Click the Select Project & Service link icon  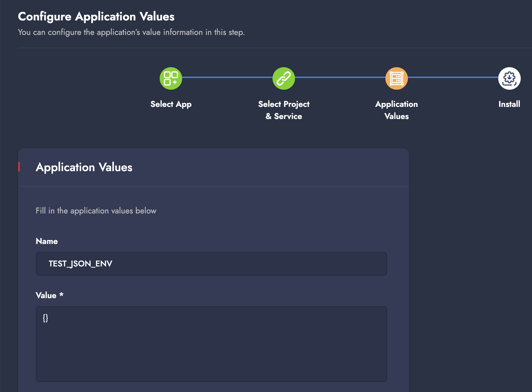(284, 78)
